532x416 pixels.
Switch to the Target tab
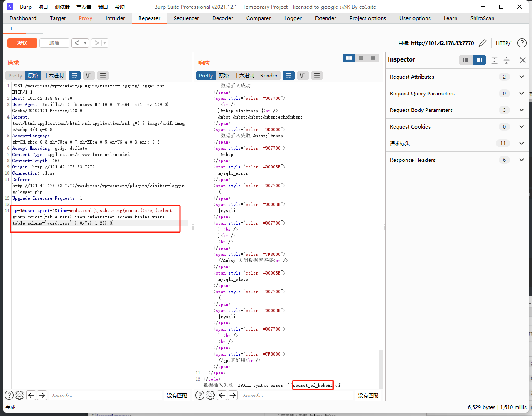pos(58,18)
